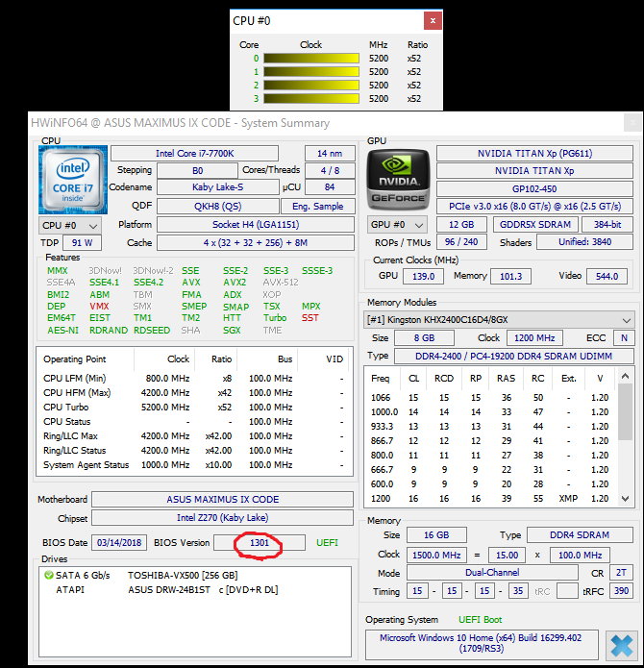
Task: Click the NVIDIA GeForce logo
Action: [x=398, y=180]
